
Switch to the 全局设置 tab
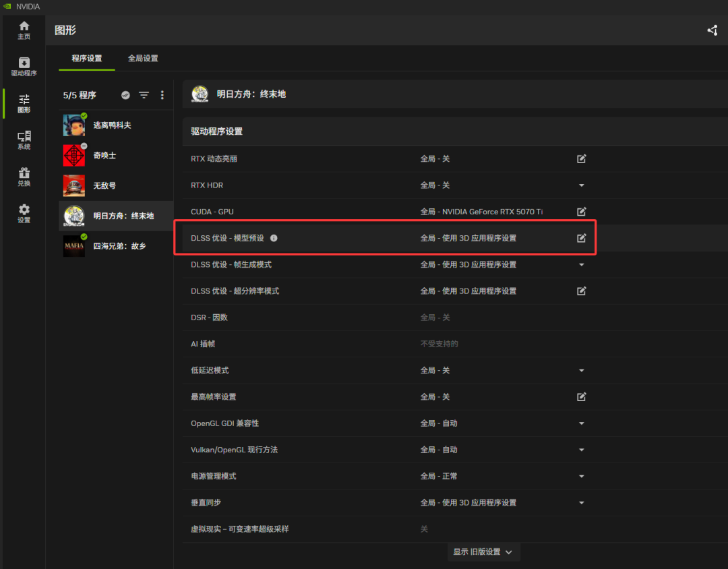pyautogui.click(x=143, y=59)
